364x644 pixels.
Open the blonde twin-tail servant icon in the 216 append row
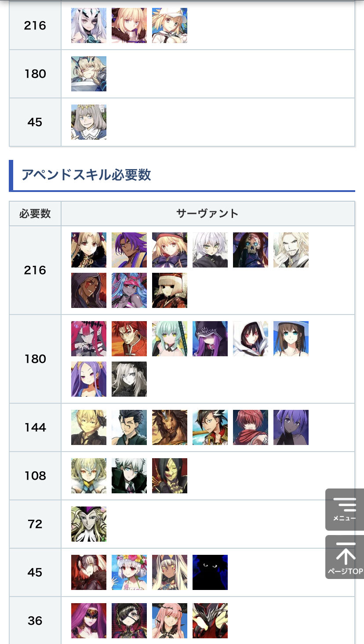89,250
